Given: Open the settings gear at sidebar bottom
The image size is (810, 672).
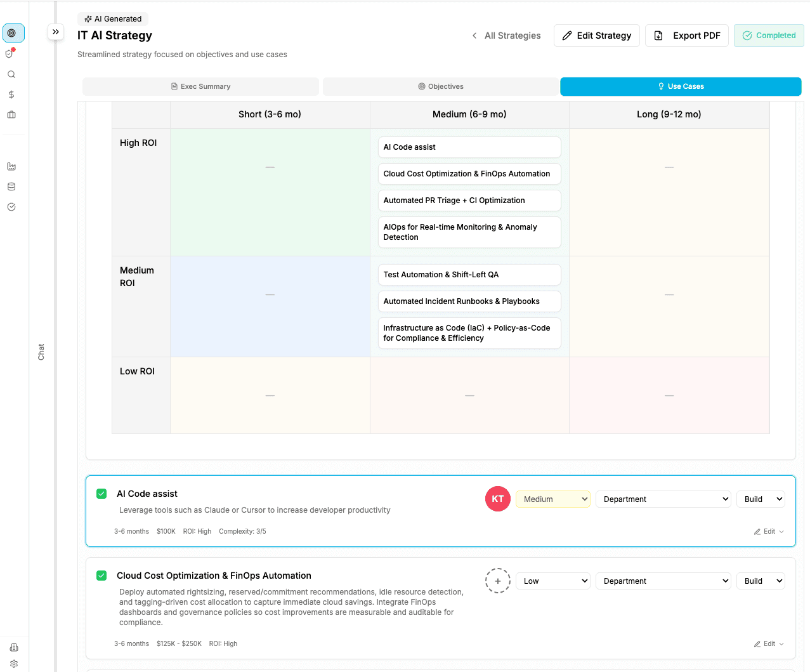Looking at the screenshot, I should [14, 664].
